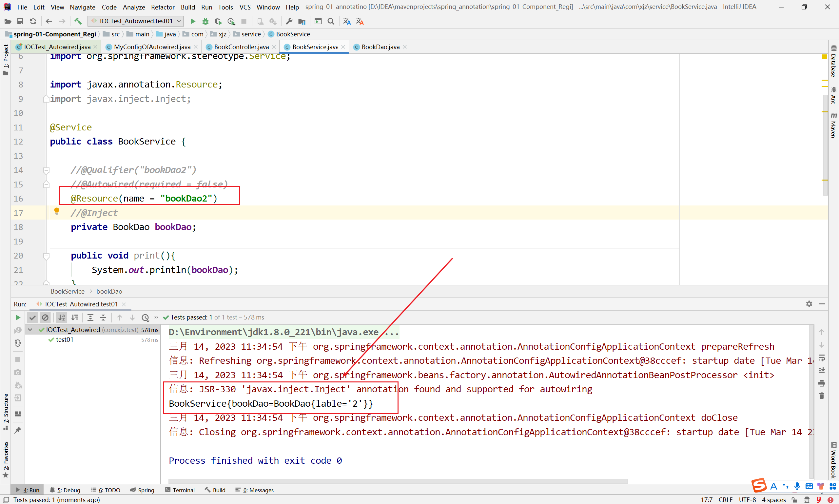The image size is (839, 504).
Task: Click the Pin Tab icon in Run panel
Action: (18, 430)
